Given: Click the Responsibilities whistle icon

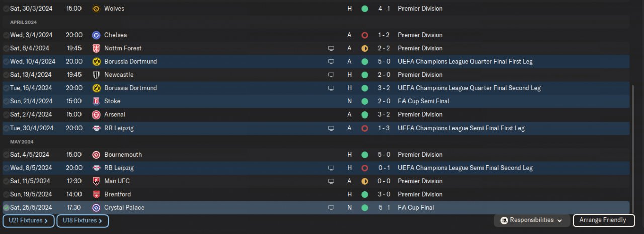Looking at the screenshot, I should (x=504, y=220).
